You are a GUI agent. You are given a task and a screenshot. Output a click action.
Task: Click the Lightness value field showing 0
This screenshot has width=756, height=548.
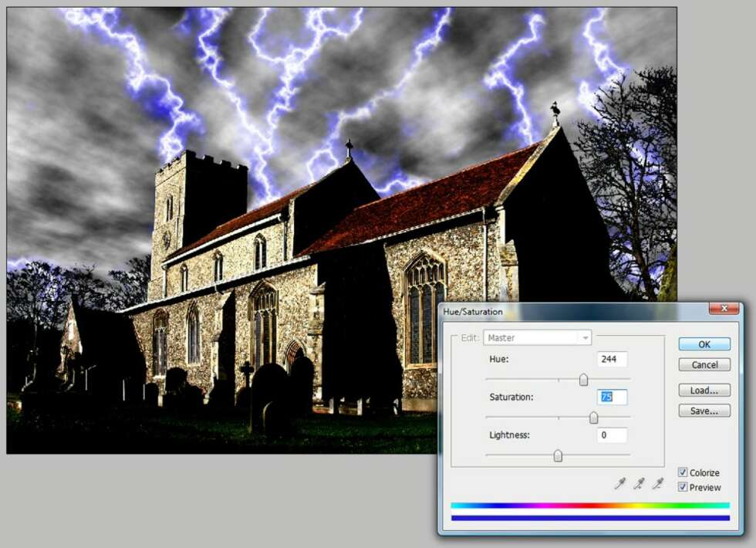coord(612,435)
